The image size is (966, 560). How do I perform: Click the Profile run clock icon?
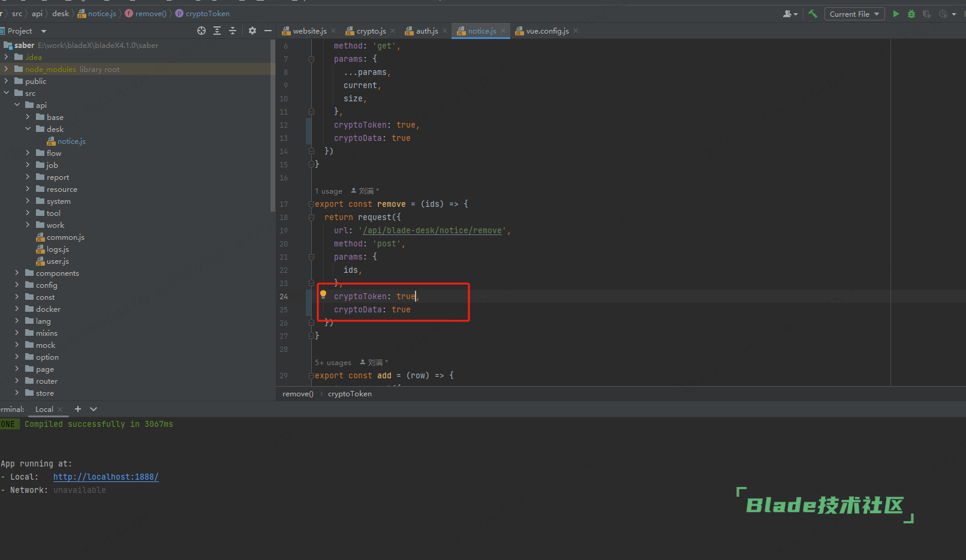pos(943,14)
